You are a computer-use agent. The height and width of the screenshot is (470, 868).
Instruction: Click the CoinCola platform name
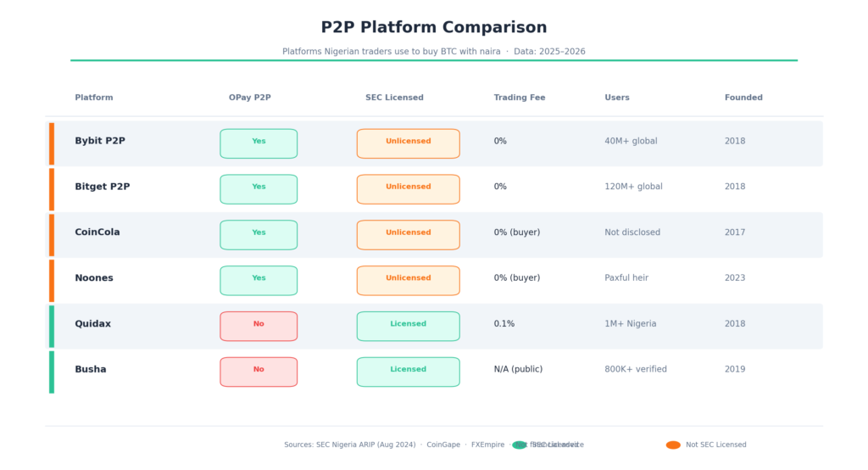click(98, 232)
